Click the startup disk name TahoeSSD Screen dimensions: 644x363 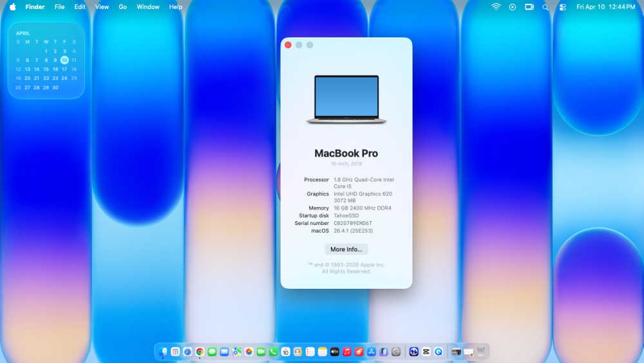(346, 215)
